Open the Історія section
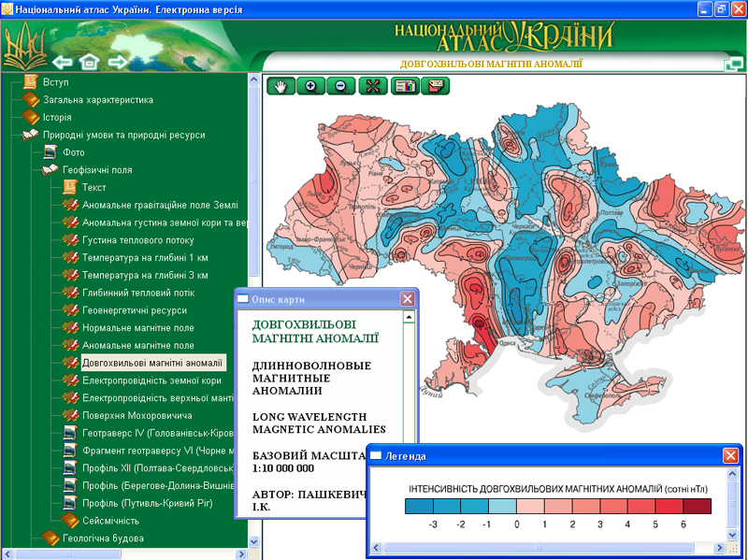748x560 pixels. (x=57, y=118)
